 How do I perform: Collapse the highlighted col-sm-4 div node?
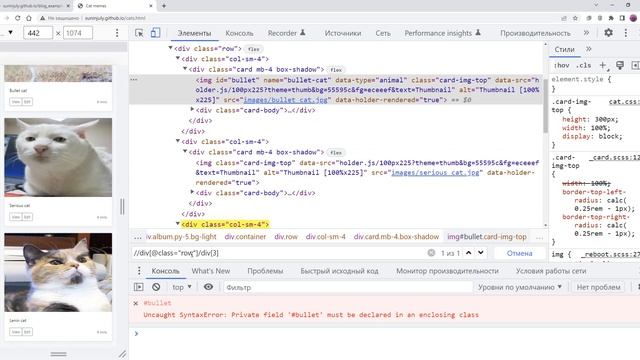(178, 224)
